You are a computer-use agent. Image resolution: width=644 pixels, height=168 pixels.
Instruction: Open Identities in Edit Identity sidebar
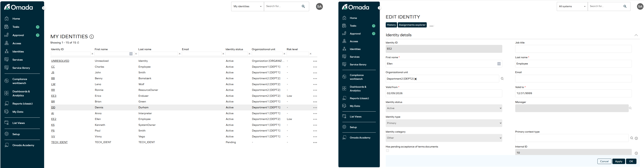click(x=355, y=49)
